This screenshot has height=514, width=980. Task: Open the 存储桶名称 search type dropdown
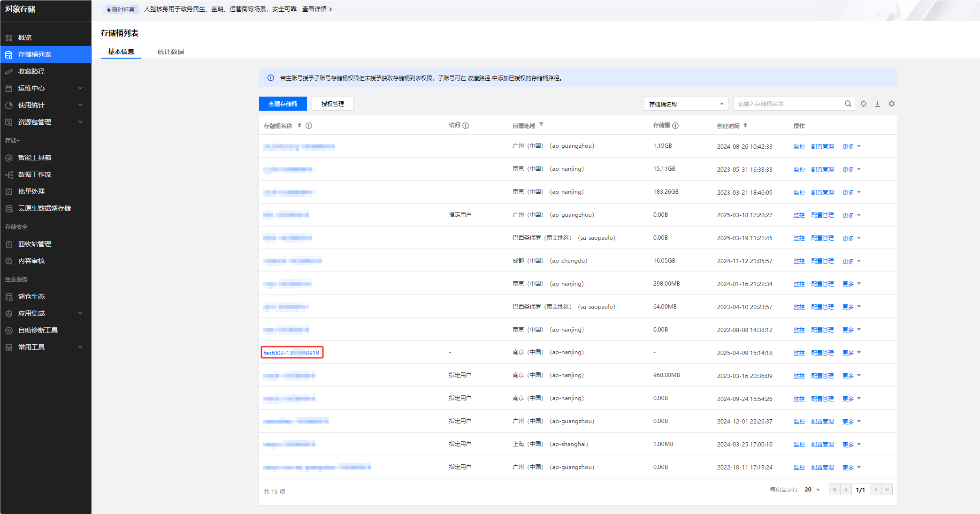(x=686, y=104)
